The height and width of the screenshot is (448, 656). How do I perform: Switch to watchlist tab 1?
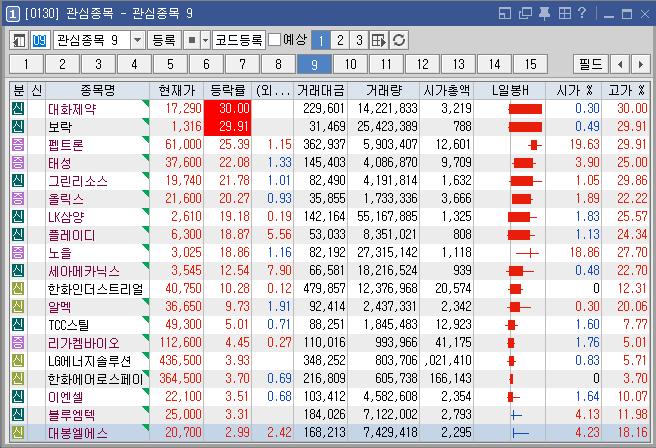[x=26, y=64]
